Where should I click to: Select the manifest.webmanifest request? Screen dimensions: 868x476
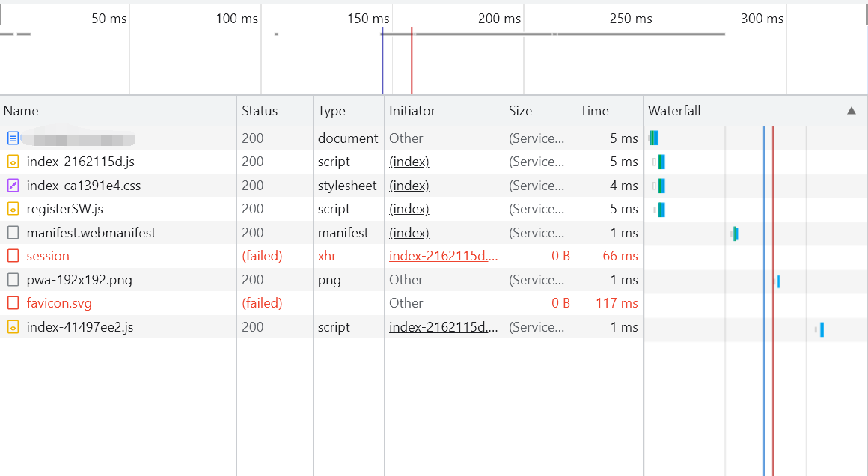tap(91, 233)
